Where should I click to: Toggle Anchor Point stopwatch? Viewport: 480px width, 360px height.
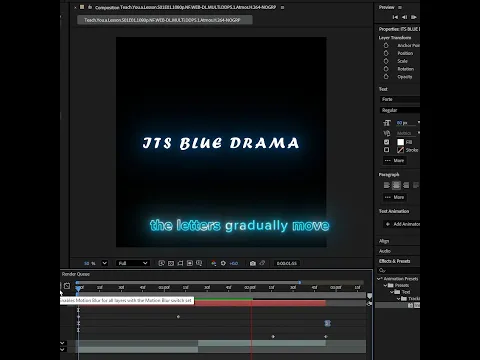(386, 45)
